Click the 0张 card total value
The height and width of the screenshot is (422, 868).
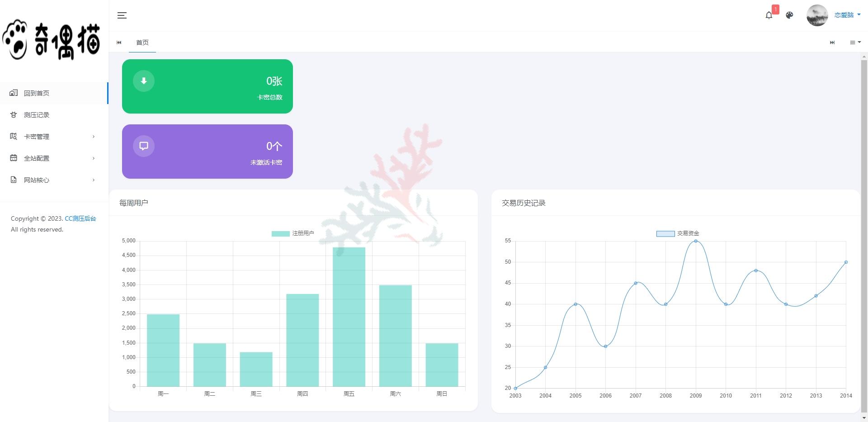pos(274,81)
